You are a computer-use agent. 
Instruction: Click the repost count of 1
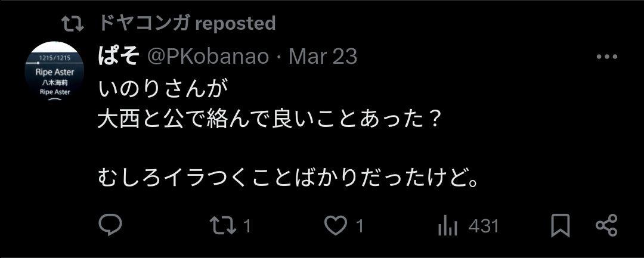pos(246,226)
